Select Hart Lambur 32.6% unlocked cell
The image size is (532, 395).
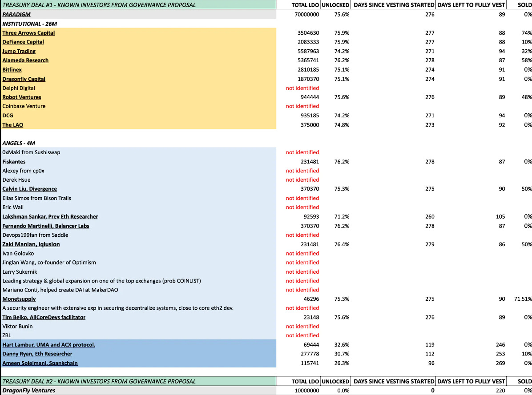tap(342, 345)
